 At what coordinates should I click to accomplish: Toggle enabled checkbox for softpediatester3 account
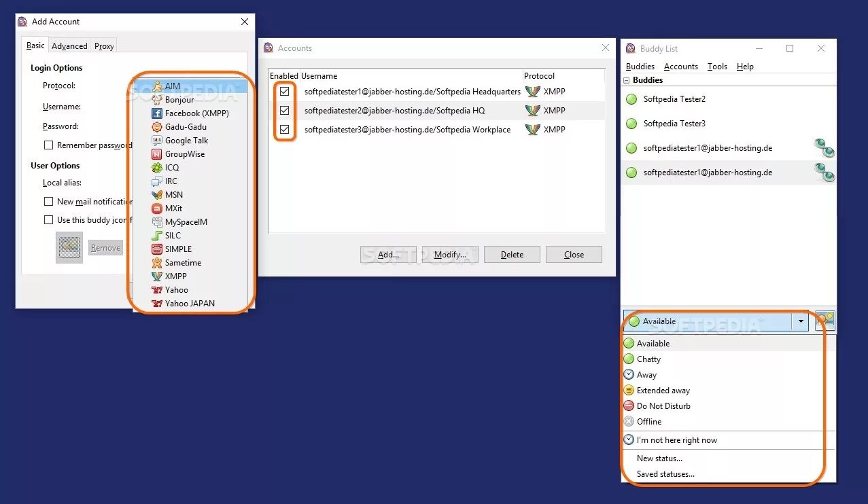coord(284,129)
